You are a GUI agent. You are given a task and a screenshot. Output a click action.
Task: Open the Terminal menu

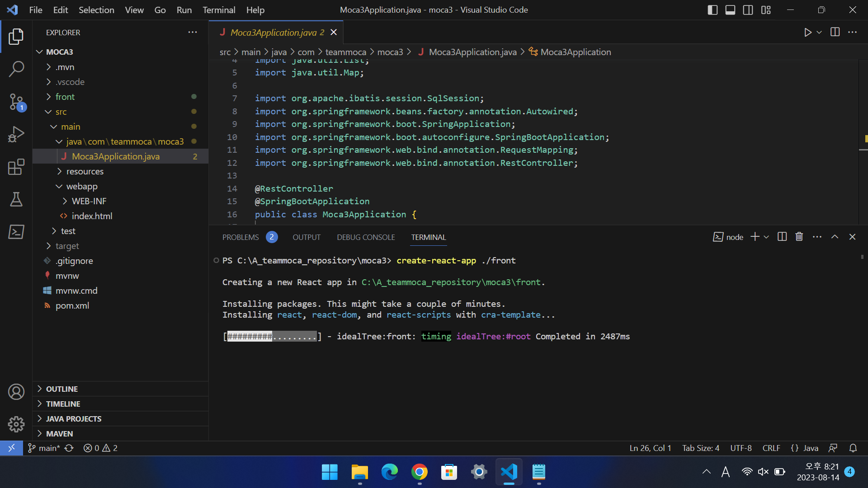219,10
